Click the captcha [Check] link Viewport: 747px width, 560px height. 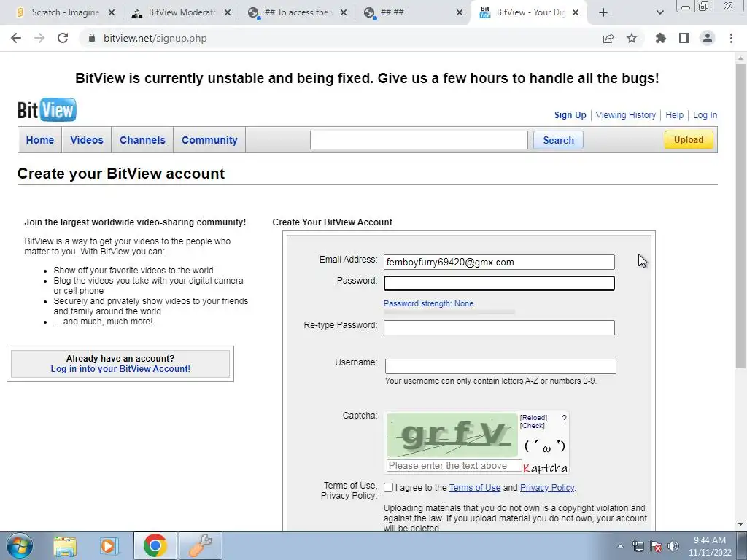point(532,426)
